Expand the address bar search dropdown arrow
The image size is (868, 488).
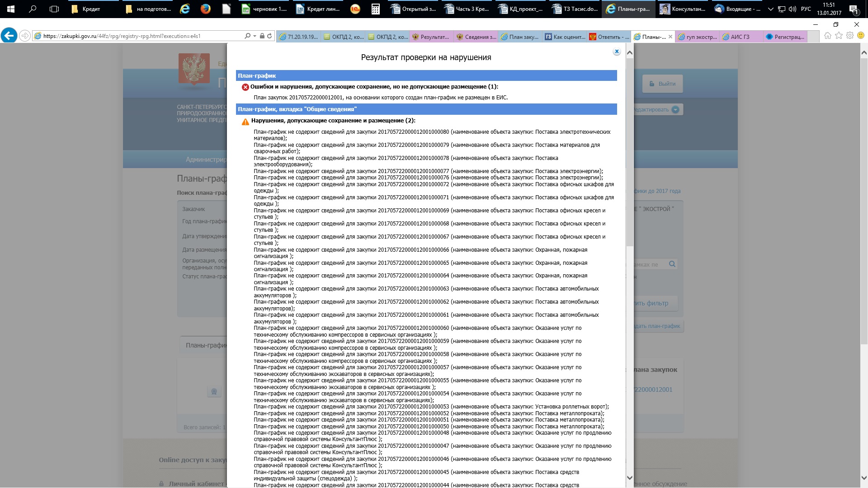(255, 36)
